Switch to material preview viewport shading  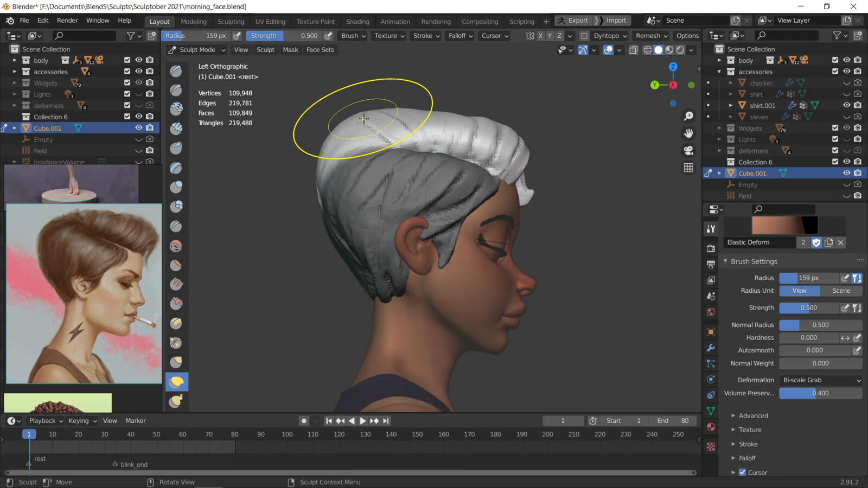click(x=669, y=50)
